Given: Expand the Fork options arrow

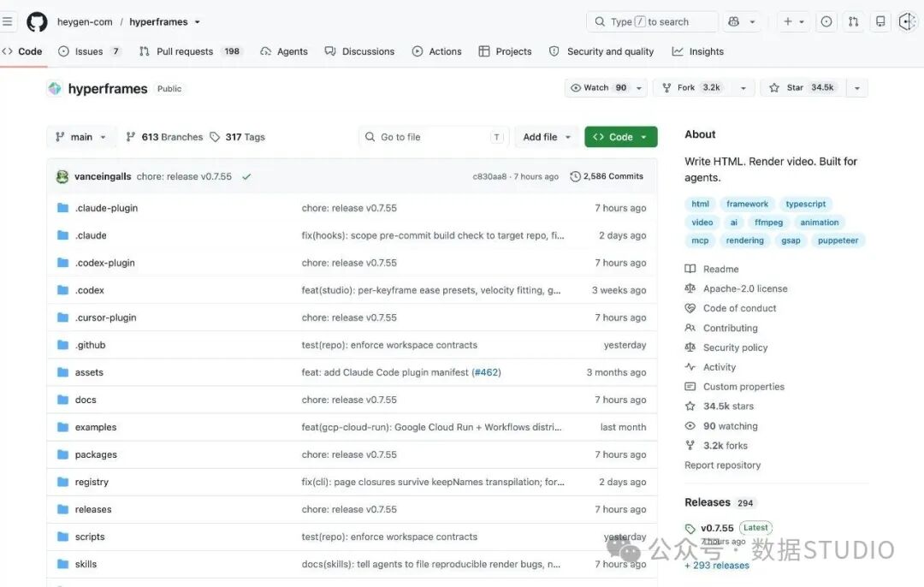Looking at the screenshot, I should [x=743, y=88].
